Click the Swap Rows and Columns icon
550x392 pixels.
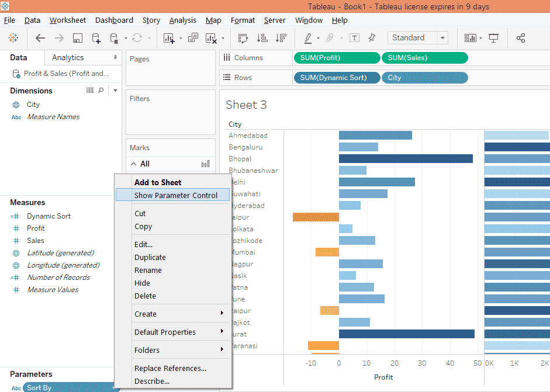[x=243, y=38]
